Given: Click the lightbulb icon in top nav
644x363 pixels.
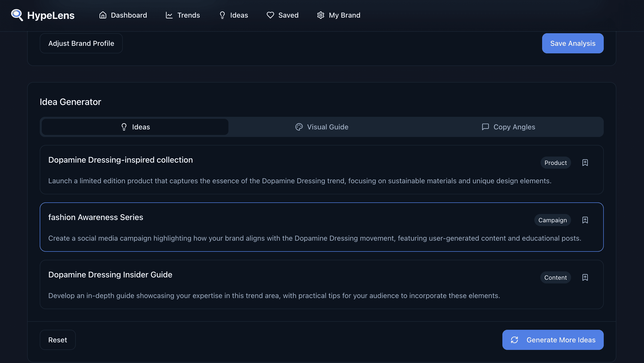Looking at the screenshot, I should [222, 15].
